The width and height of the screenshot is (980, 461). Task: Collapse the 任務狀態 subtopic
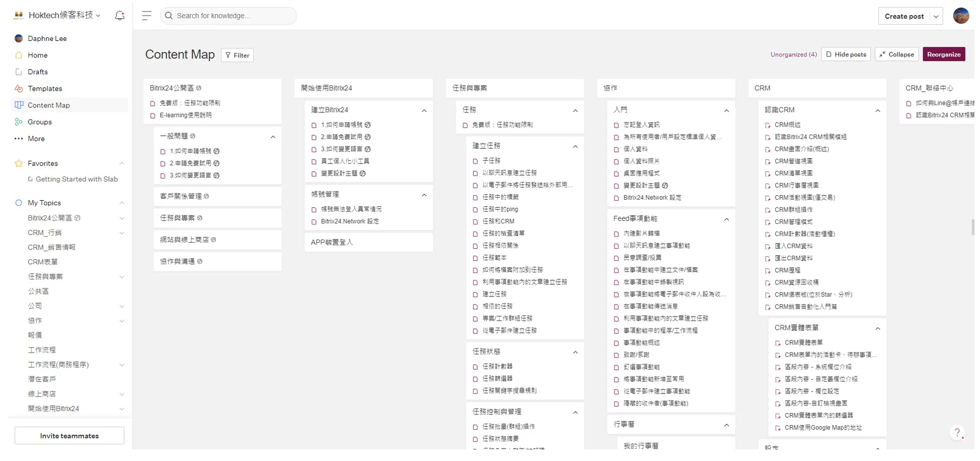tap(575, 352)
